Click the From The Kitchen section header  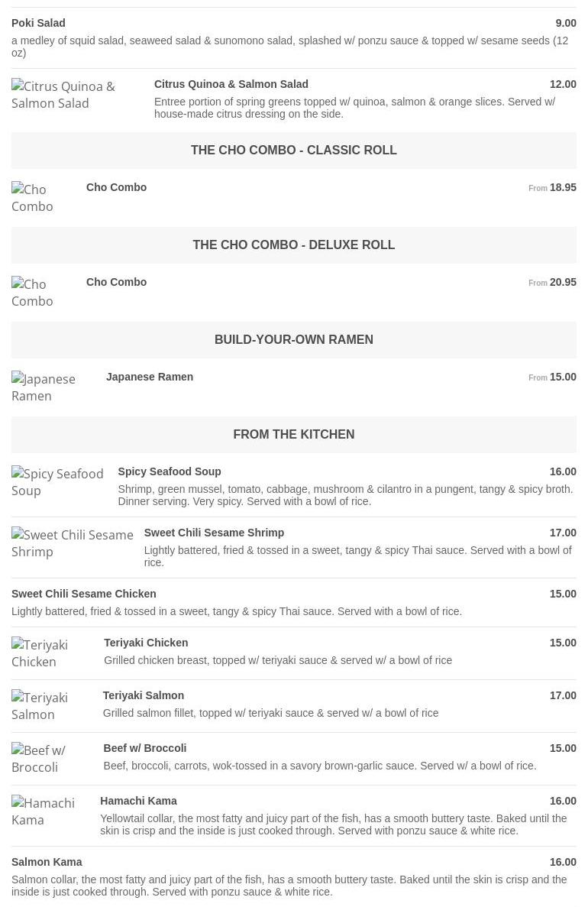pos(294,434)
